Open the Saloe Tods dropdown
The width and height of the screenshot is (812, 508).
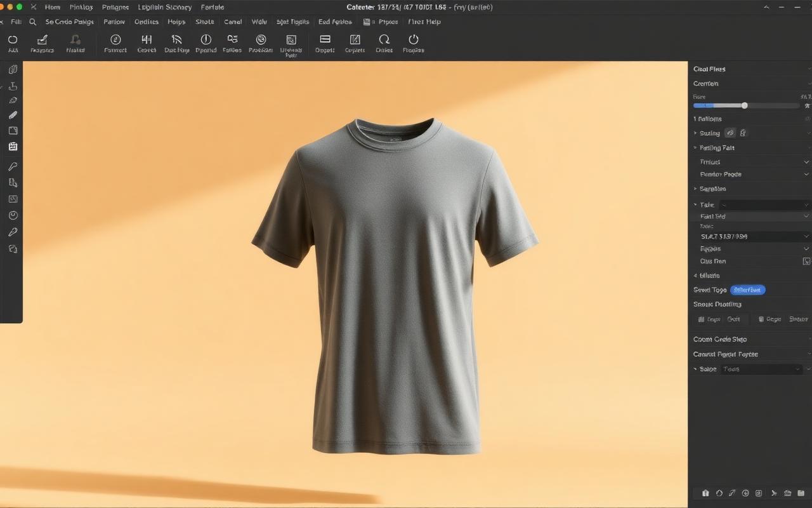[x=762, y=369]
